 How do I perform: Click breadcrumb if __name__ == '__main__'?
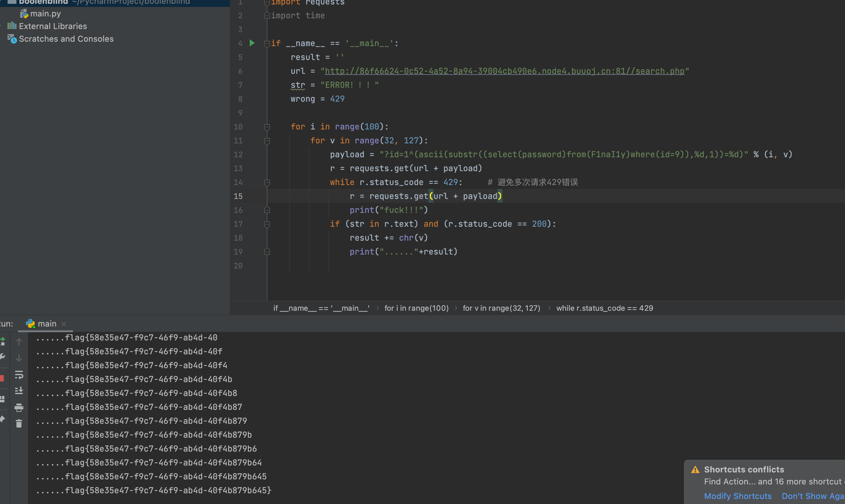(x=321, y=308)
